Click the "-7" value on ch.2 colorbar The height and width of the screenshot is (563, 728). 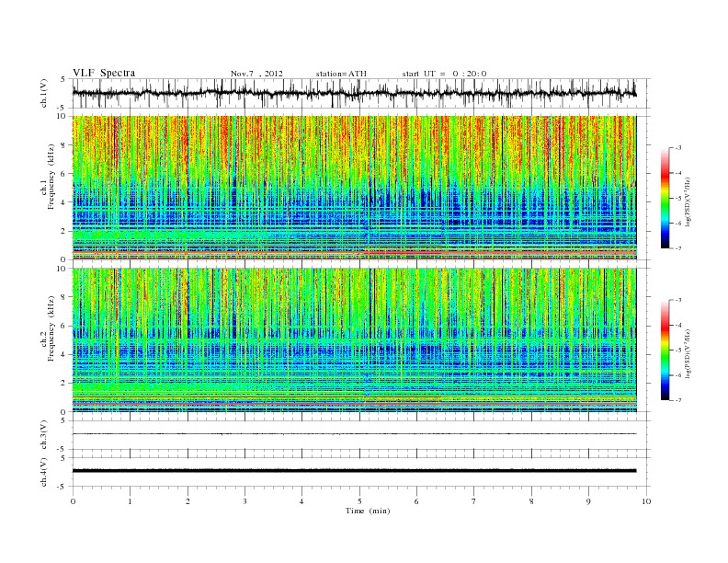(x=678, y=400)
